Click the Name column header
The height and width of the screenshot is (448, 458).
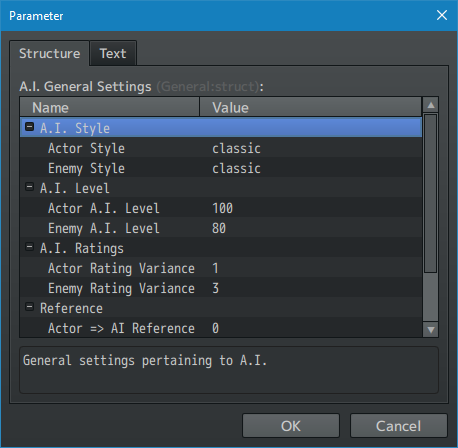(110, 107)
